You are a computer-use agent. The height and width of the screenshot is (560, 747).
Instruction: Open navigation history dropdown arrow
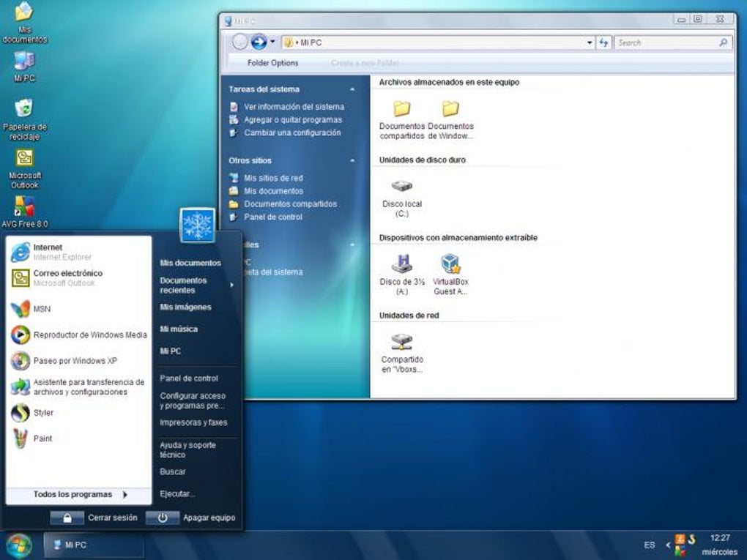272,42
